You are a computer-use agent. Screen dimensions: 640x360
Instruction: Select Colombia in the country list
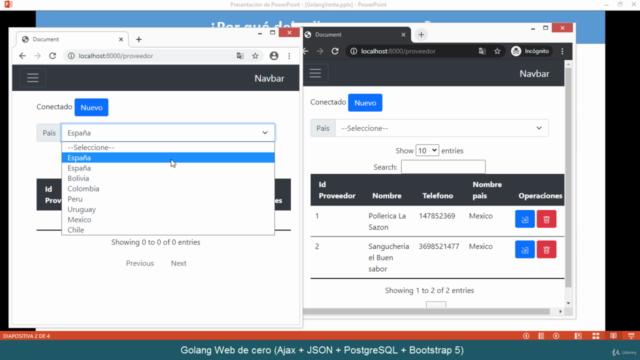tap(168, 189)
